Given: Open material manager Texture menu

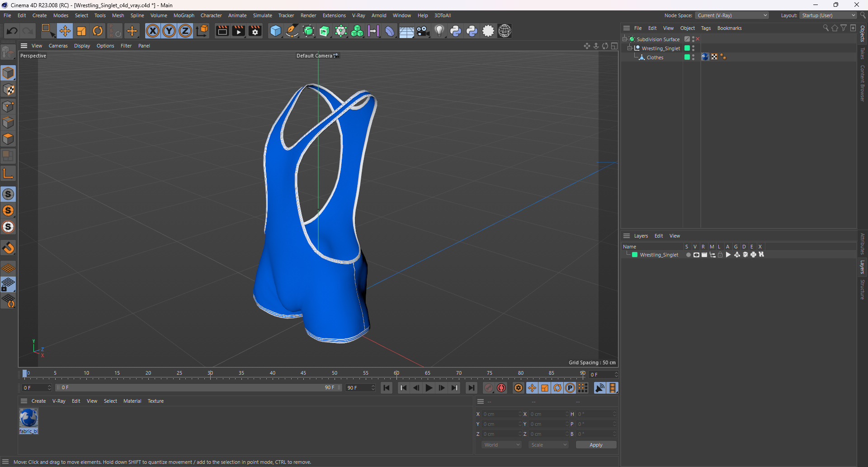Looking at the screenshot, I should [156, 401].
